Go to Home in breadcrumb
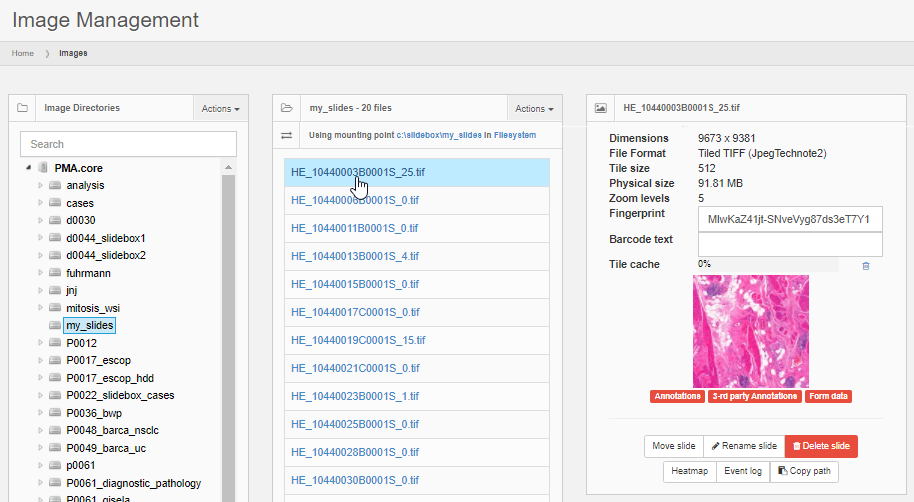 (22, 53)
